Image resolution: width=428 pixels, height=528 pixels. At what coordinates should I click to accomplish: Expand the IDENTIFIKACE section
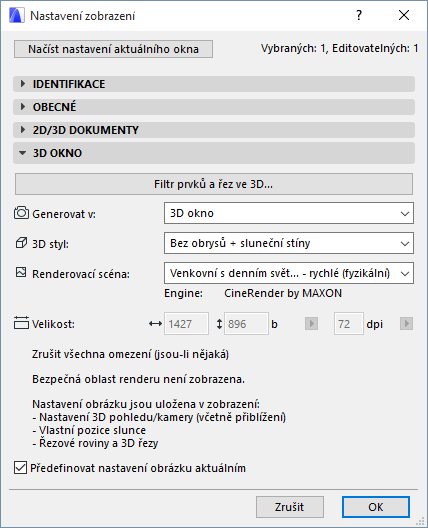pos(214,84)
